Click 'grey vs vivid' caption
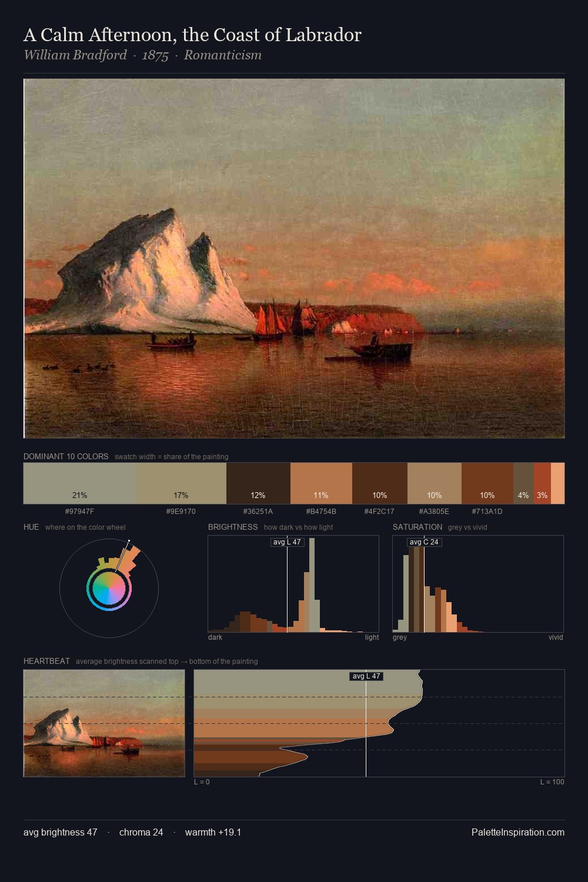This screenshot has height=882, width=588. pyautogui.click(x=467, y=527)
